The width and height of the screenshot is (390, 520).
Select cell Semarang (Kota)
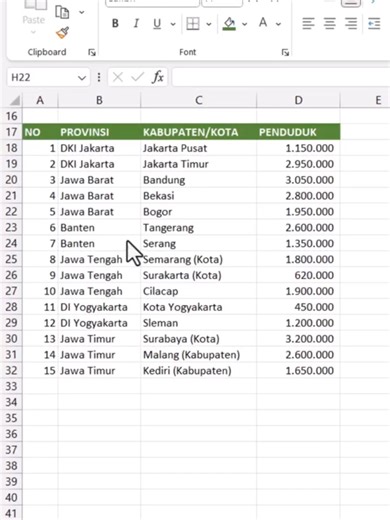coord(199,259)
